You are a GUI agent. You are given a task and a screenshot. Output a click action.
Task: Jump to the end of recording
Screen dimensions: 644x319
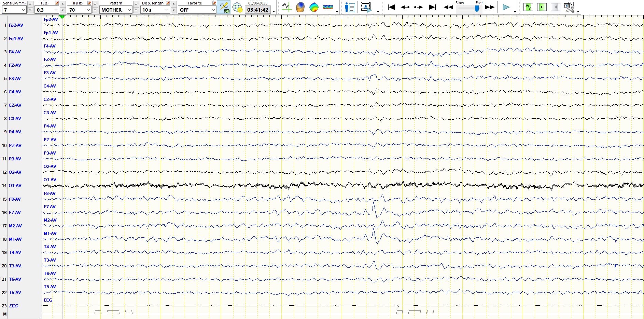[432, 7]
